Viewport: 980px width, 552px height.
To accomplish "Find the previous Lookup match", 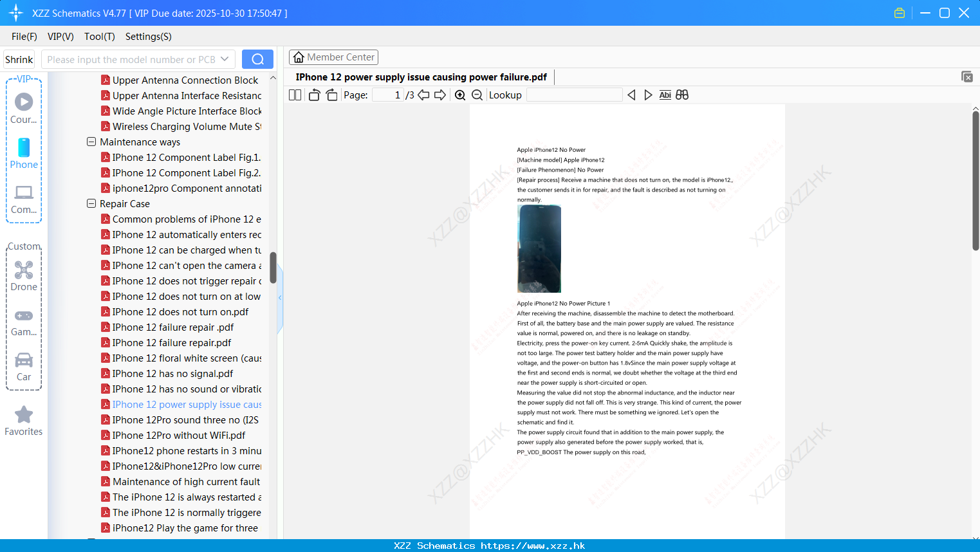I will point(631,95).
